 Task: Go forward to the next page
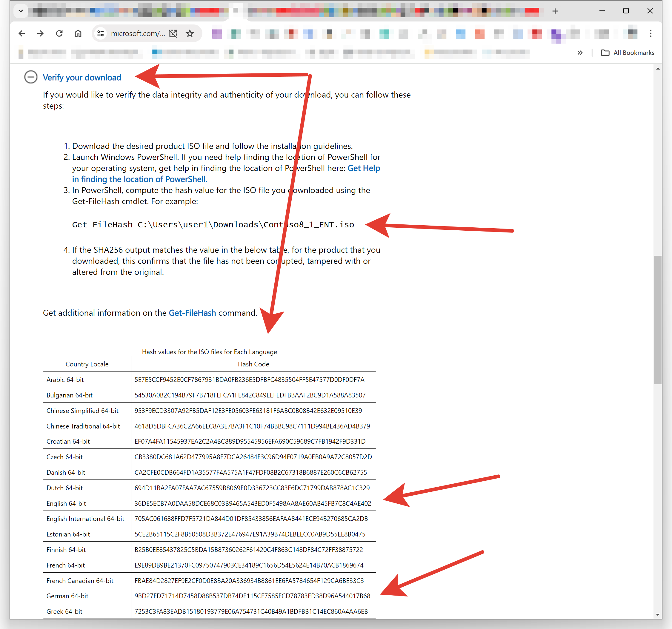(x=41, y=33)
